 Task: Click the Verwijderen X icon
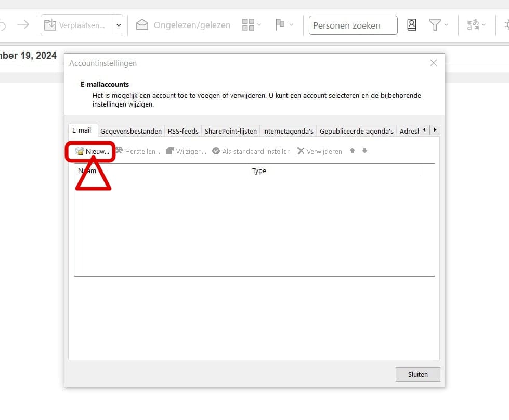point(301,151)
